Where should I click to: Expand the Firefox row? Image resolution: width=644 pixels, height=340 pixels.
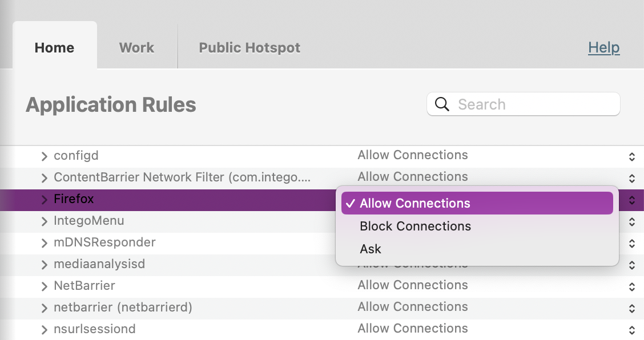45,200
